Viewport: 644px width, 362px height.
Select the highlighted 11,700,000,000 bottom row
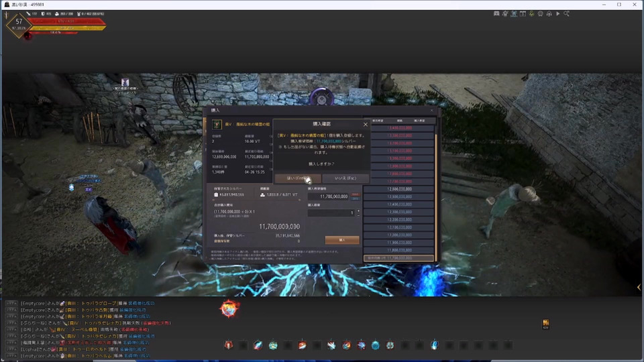coord(399,258)
